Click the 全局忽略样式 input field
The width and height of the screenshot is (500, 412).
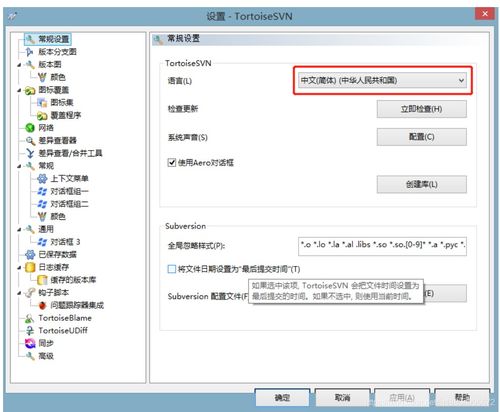point(382,246)
